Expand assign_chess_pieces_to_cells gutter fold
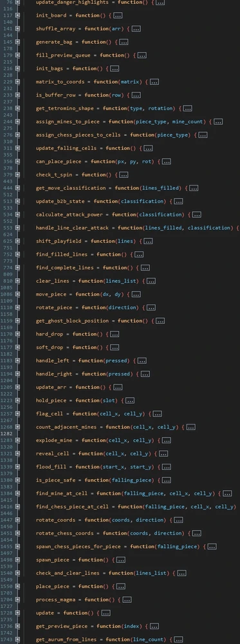The image size is (240, 644). pyautogui.click(x=17, y=135)
